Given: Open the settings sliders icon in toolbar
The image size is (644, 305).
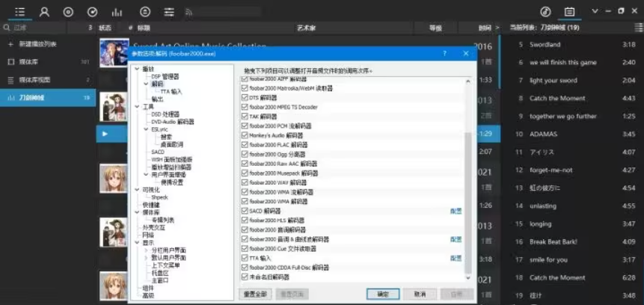Looking at the screenshot, I should point(169,12).
